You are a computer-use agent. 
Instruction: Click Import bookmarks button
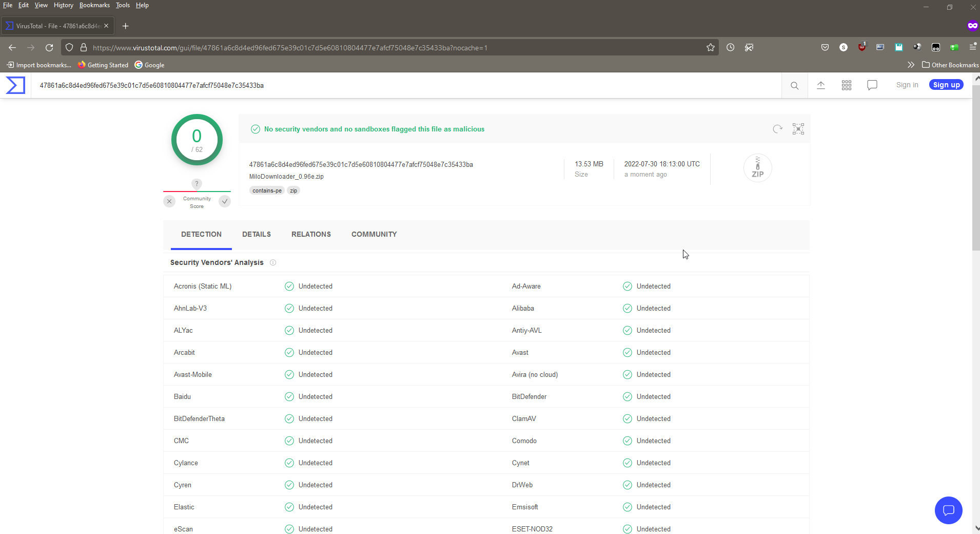coord(39,65)
